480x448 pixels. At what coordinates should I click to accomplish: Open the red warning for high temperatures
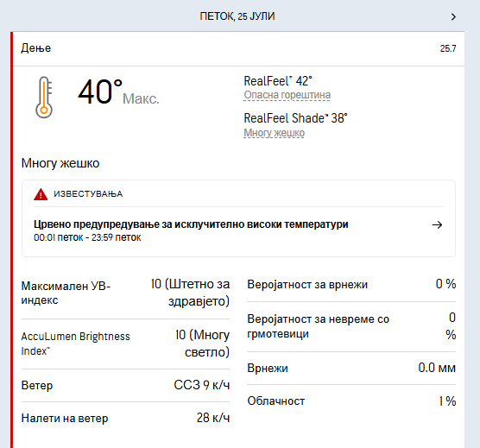[x=191, y=224]
